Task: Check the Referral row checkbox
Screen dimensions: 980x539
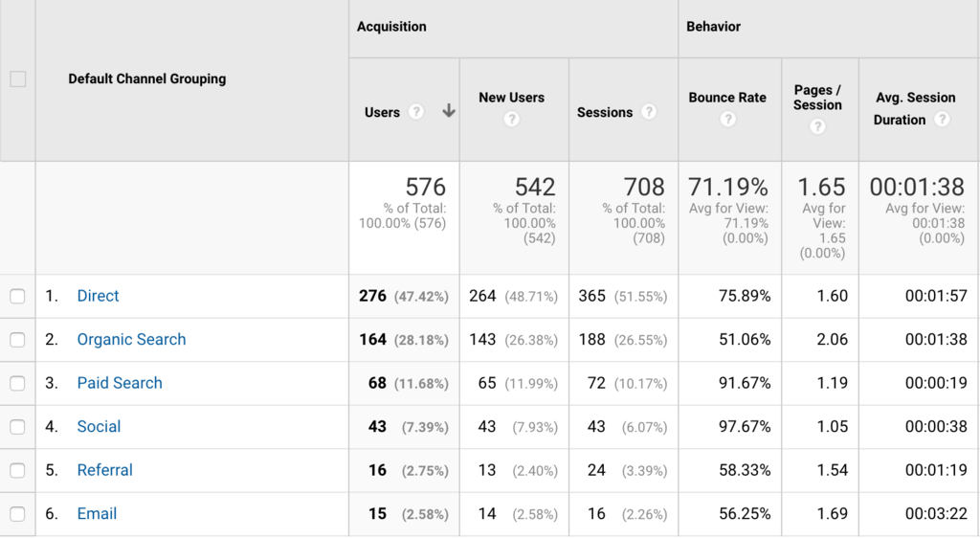Action: [x=17, y=470]
